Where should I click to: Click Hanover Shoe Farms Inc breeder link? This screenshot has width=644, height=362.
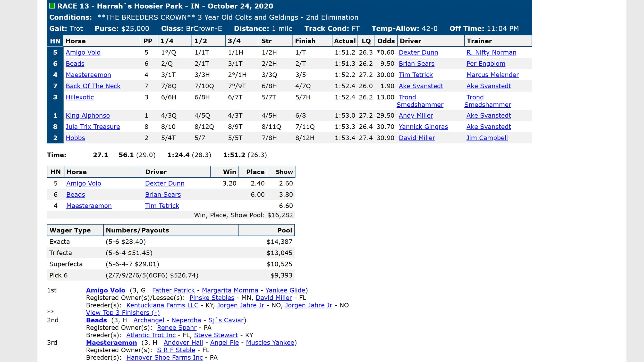164,358
